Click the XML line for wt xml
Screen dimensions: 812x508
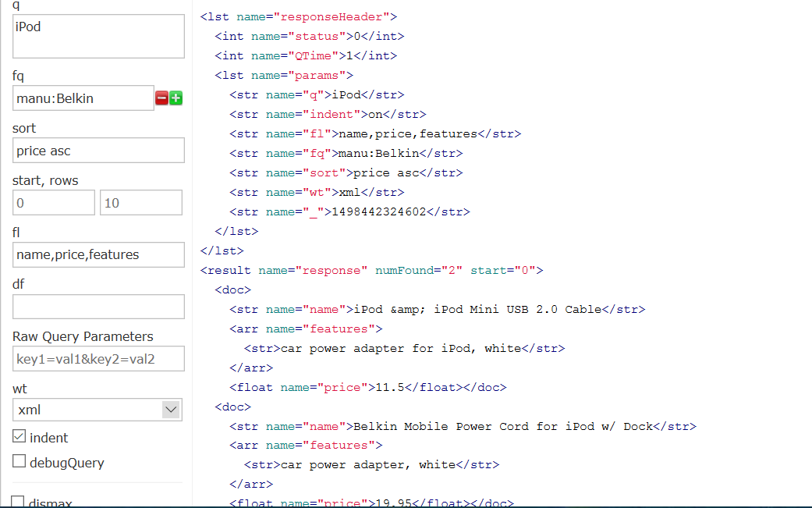317,192
